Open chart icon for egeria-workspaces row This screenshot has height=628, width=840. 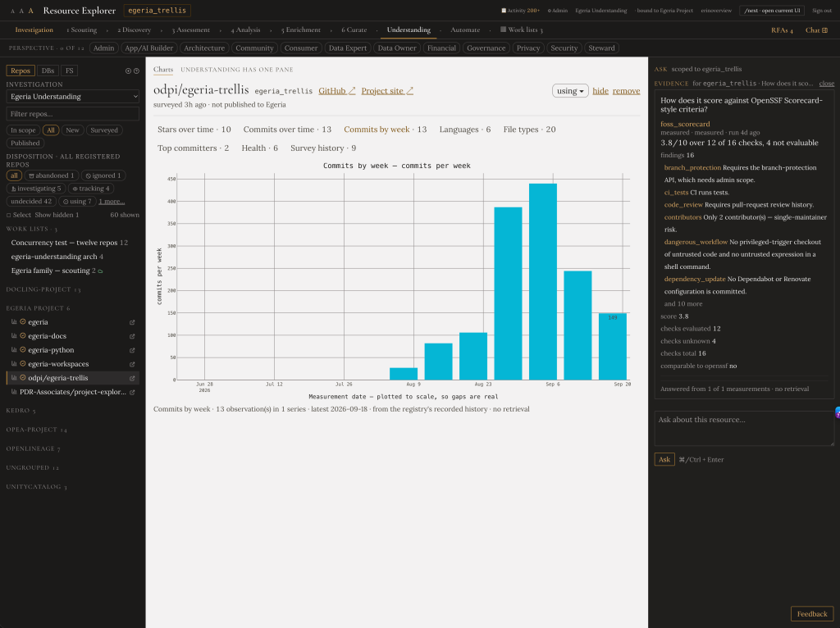click(14, 363)
